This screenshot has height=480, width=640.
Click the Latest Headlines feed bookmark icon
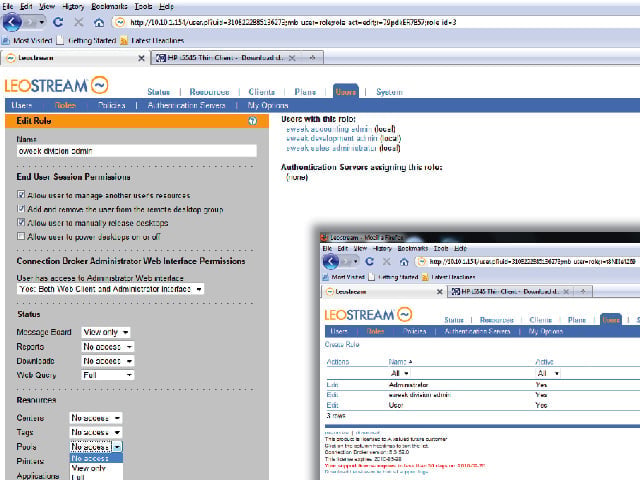[x=124, y=40]
